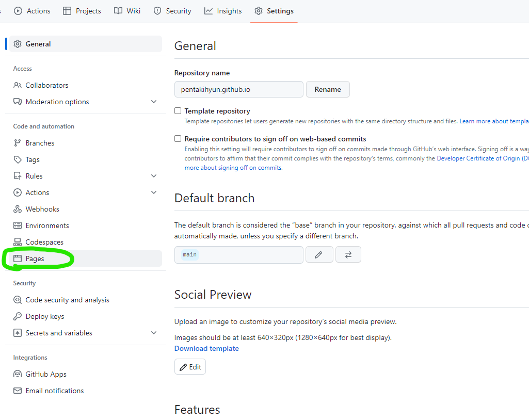
Task: Expand the Rules chevron
Action: click(x=154, y=176)
